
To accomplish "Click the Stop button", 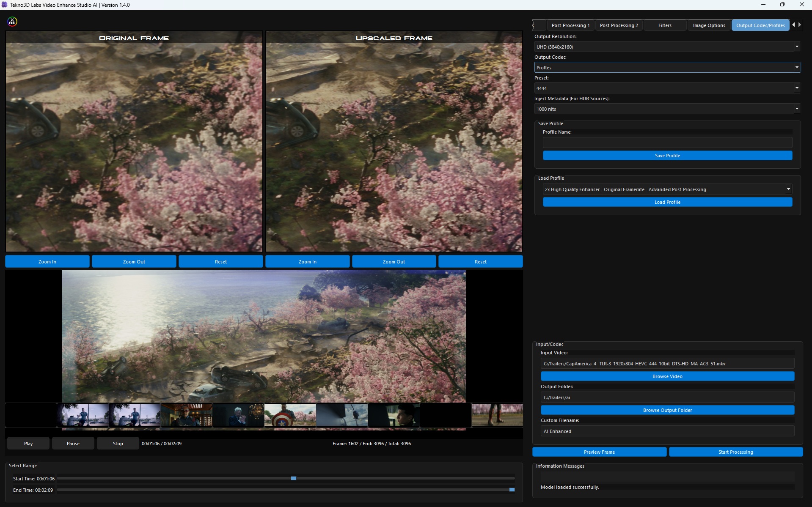I will click(x=118, y=444).
